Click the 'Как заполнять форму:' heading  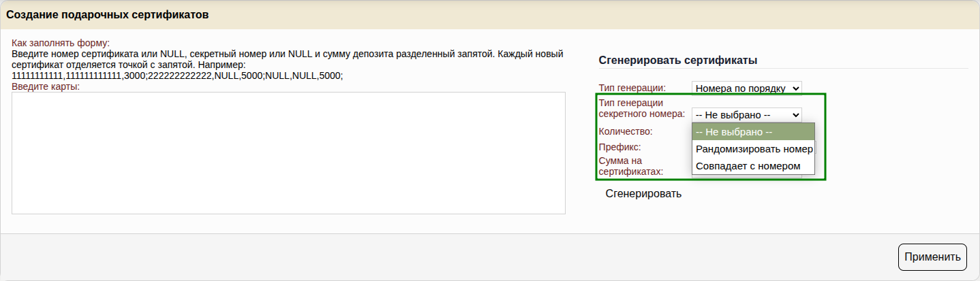point(61,43)
